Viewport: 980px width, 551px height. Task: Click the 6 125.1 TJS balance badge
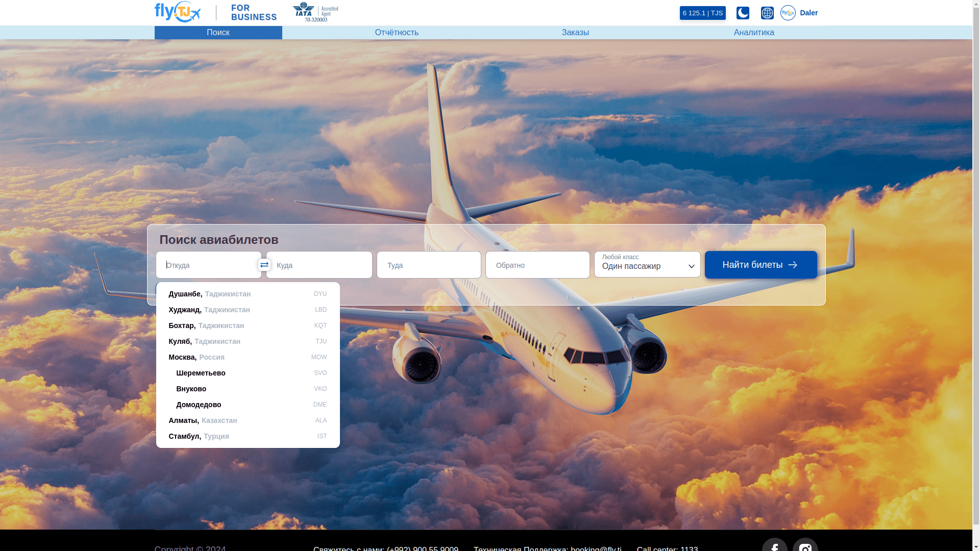click(702, 13)
